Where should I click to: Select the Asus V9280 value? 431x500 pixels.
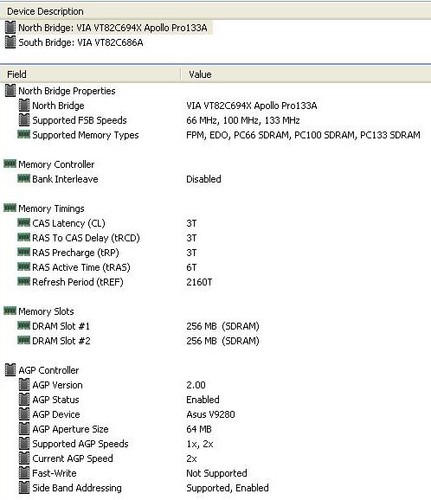(211, 414)
